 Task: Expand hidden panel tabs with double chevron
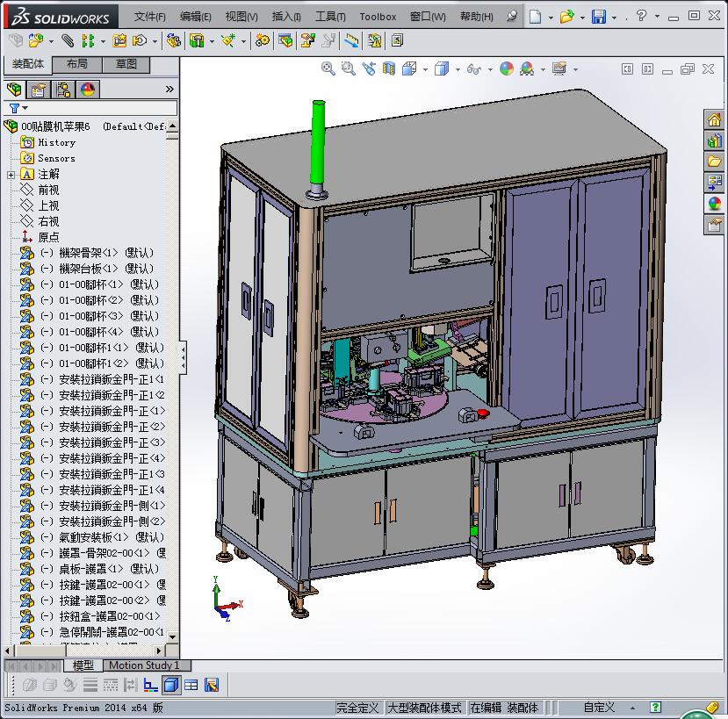click(x=169, y=90)
